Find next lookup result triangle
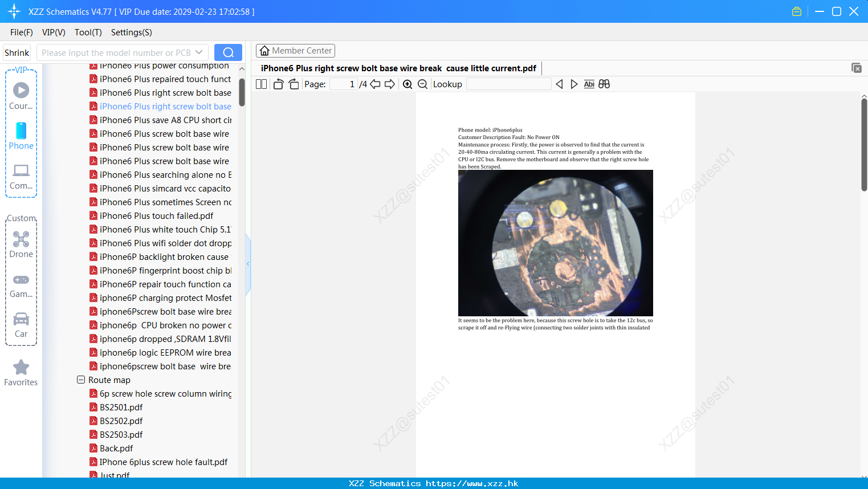Image resolution: width=868 pixels, height=489 pixels. tap(574, 84)
